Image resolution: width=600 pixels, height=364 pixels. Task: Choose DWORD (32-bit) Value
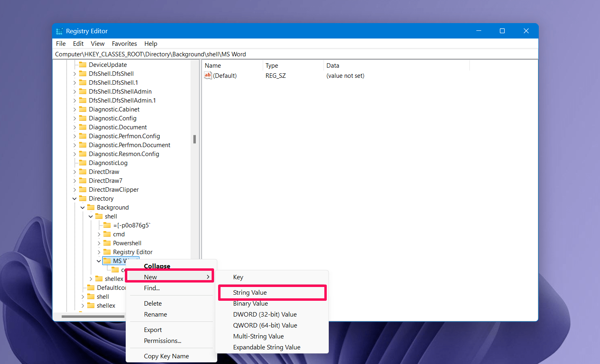[x=272, y=315]
